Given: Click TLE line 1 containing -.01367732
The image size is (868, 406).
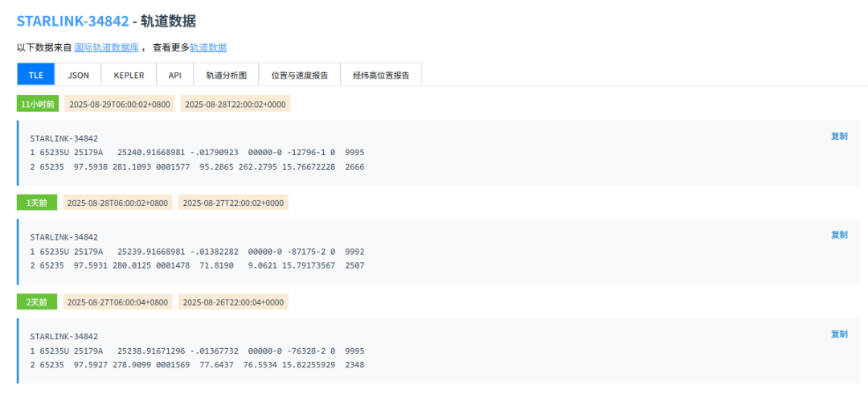Looking at the screenshot, I should click(x=197, y=351).
